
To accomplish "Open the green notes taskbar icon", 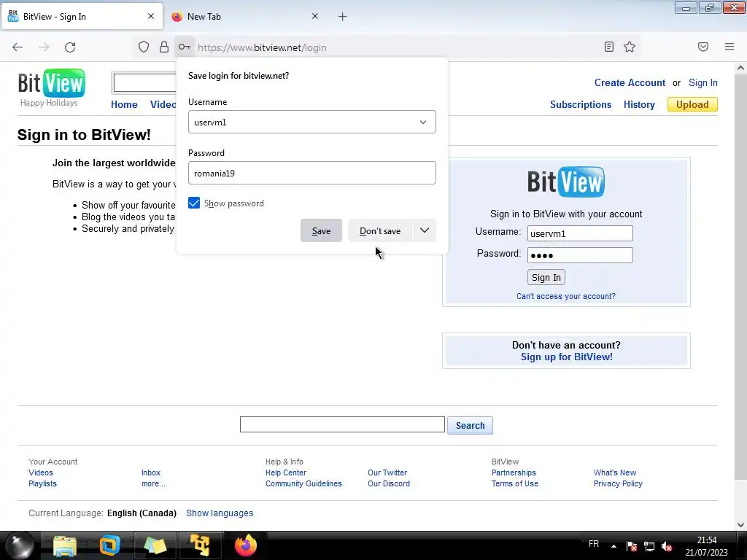I will [x=155, y=545].
